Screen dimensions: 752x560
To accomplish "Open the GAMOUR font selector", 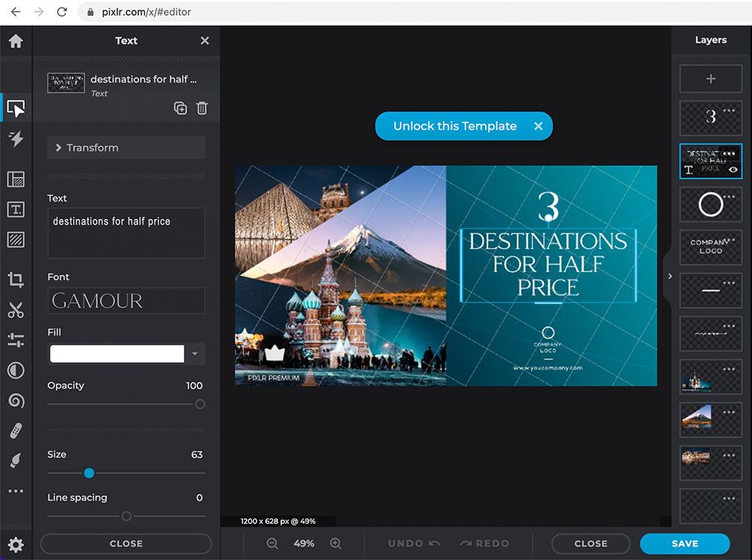I will pyautogui.click(x=126, y=301).
